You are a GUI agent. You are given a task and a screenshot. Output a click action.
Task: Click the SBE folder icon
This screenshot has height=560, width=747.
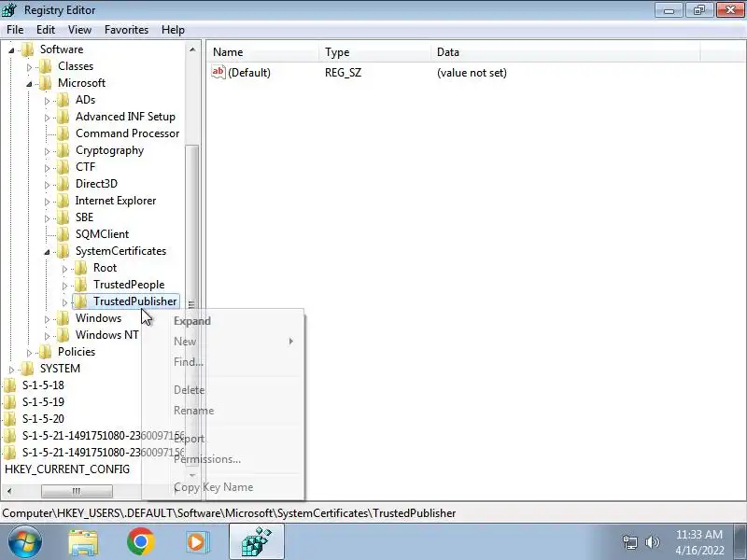tap(63, 217)
